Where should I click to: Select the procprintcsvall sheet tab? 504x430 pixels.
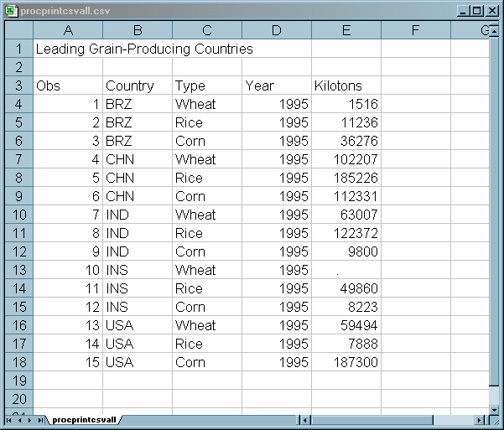click(x=84, y=420)
